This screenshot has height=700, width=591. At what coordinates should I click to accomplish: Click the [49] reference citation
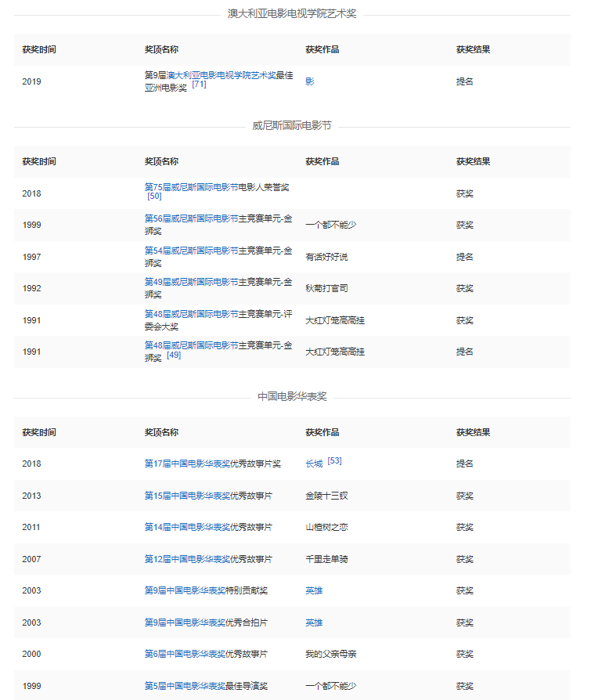[x=174, y=355]
